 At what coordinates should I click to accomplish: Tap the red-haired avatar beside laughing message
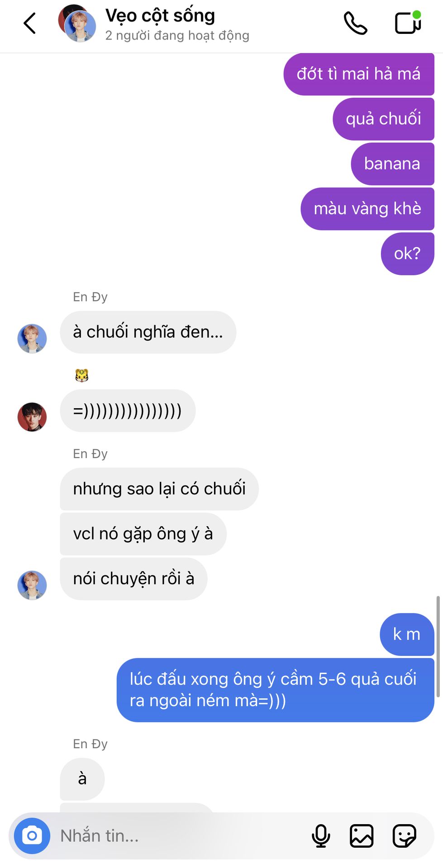tap(32, 417)
